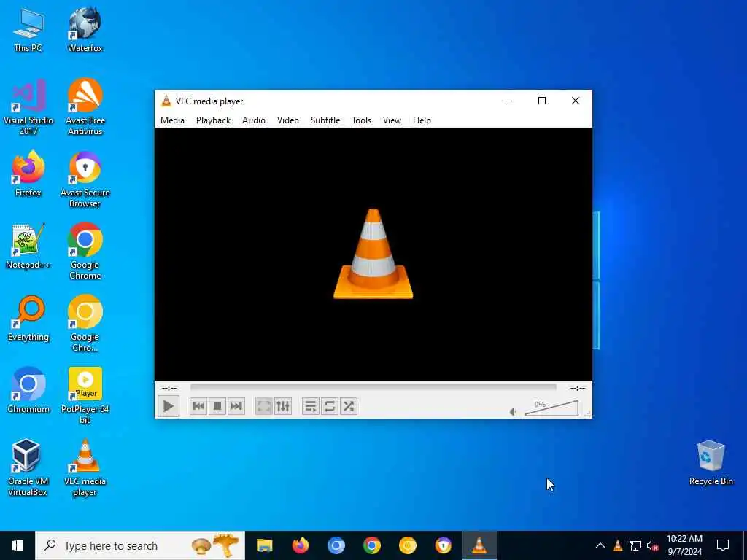Open the Windows Start menu
The image size is (747, 560).
[18, 545]
